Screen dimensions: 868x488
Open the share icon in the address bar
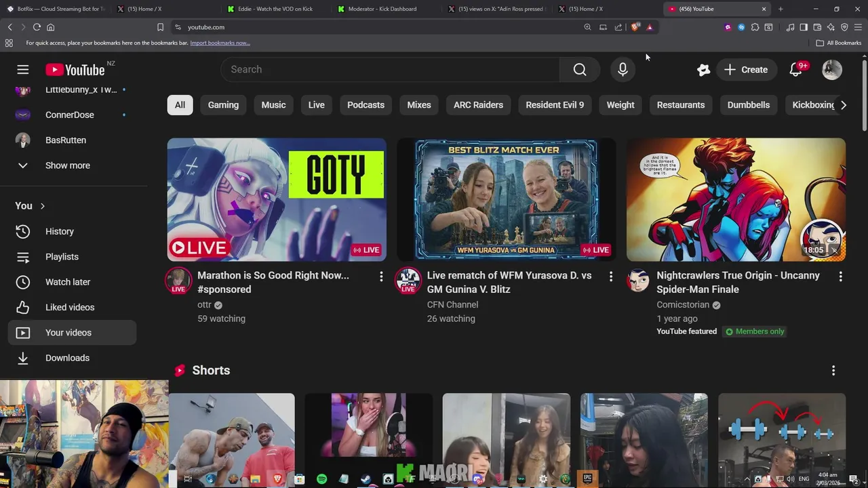tap(618, 27)
